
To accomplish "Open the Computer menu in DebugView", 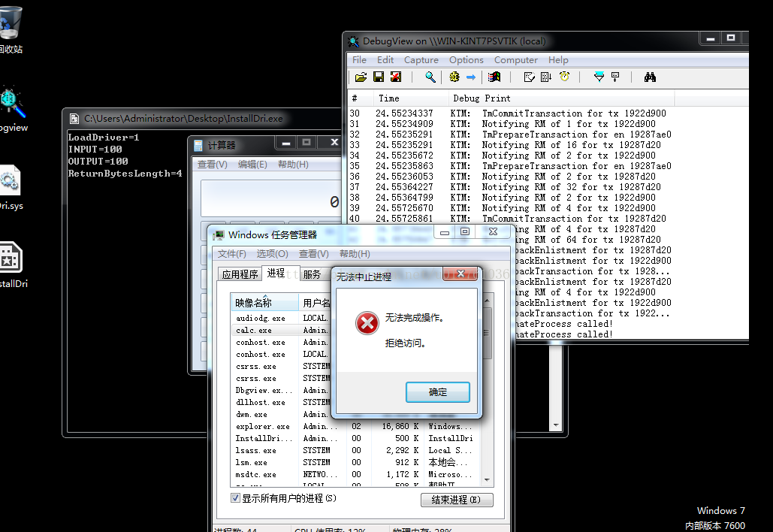I will tap(515, 59).
